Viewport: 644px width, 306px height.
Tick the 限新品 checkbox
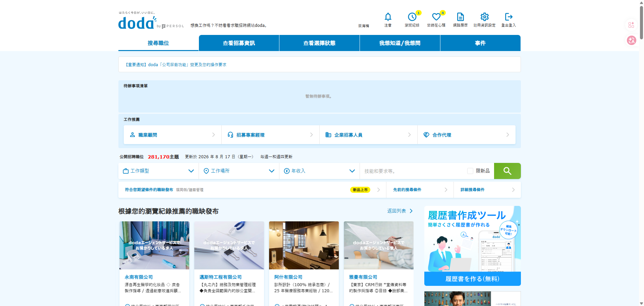click(x=470, y=171)
